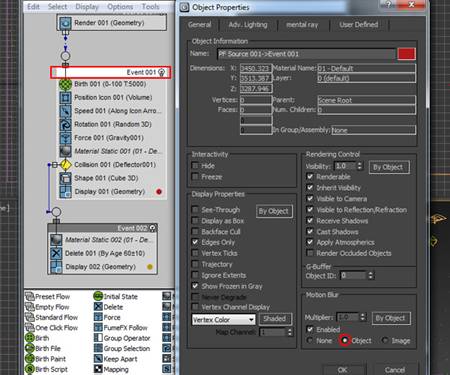Adjust the Visibility spinner arrows

point(360,166)
